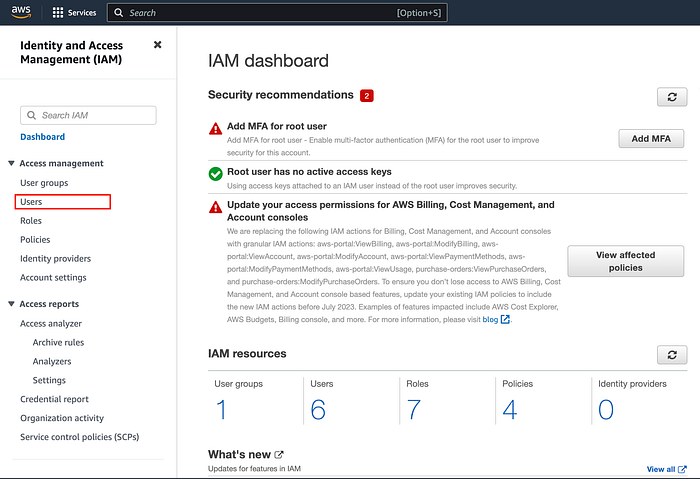The height and width of the screenshot is (479, 700).
Task: Close the IAM navigation panel
Action: click(x=157, y=45)
